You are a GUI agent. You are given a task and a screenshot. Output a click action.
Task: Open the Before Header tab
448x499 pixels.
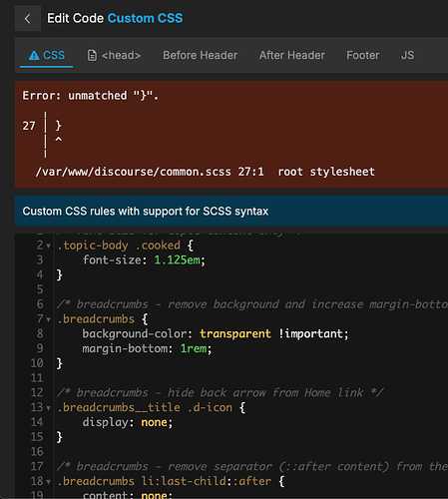[x=201, y=55]
